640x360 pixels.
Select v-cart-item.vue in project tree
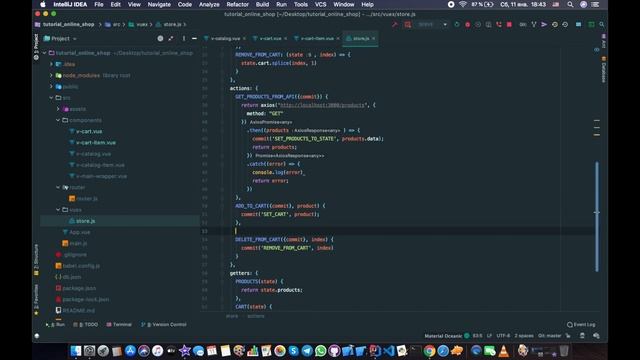point(96,142)
